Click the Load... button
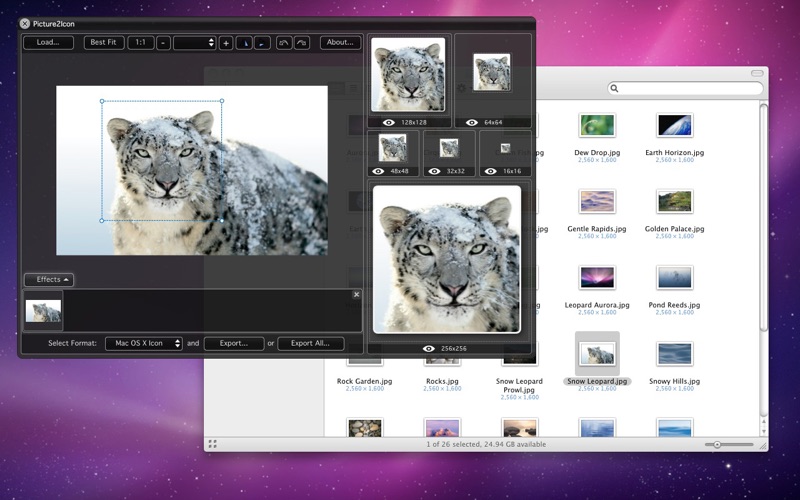This screenshot has width=800, height=500. pyautogui.click(x=48, y=42)
